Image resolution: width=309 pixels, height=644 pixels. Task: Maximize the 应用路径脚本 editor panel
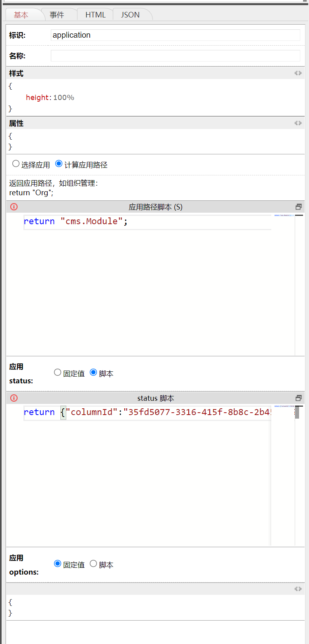coord(299,207)
